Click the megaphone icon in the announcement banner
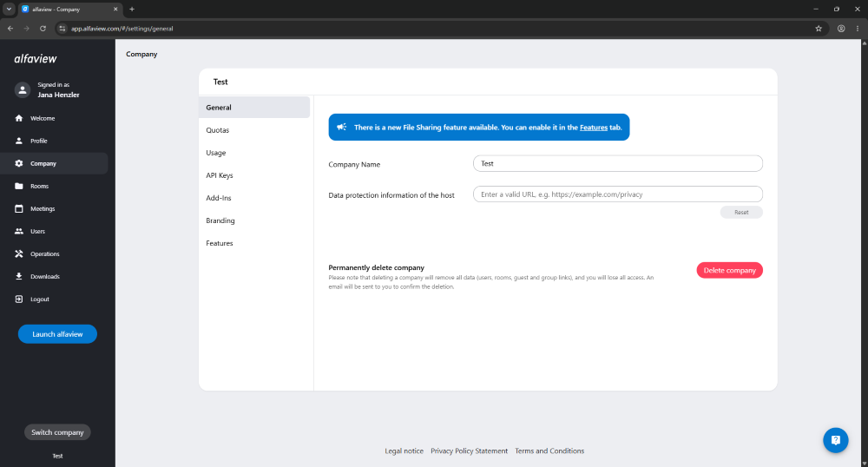 tap(341, 127)
